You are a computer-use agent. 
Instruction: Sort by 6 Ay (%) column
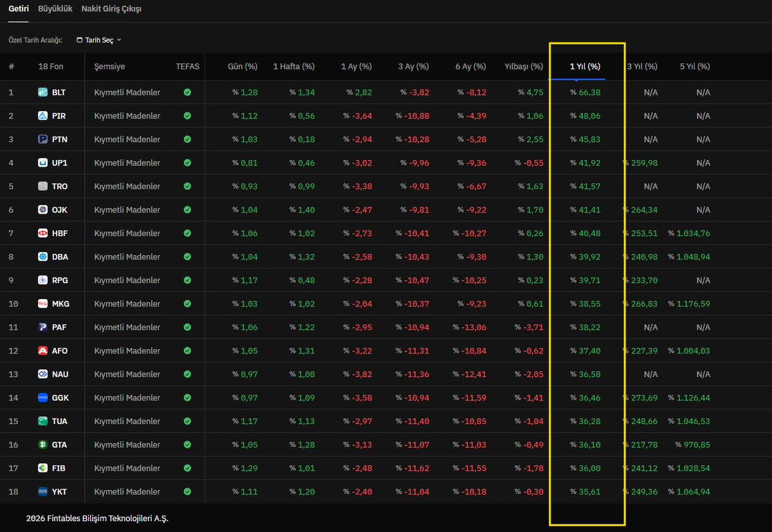pyautogui.click(x=470, y=66)
